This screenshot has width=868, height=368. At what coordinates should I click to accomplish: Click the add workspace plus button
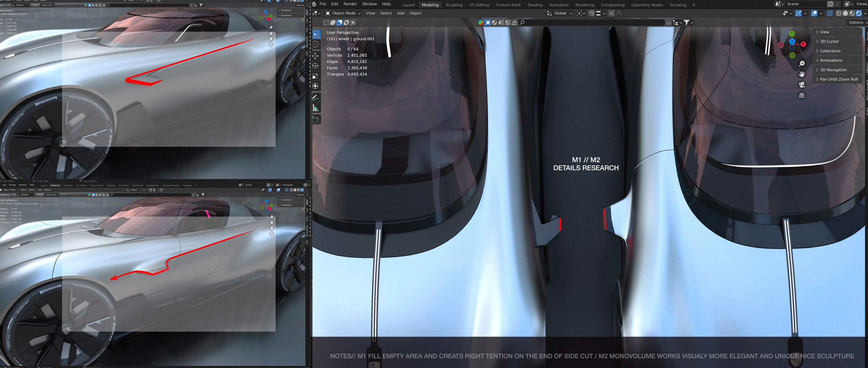click(x=693, y=5)
